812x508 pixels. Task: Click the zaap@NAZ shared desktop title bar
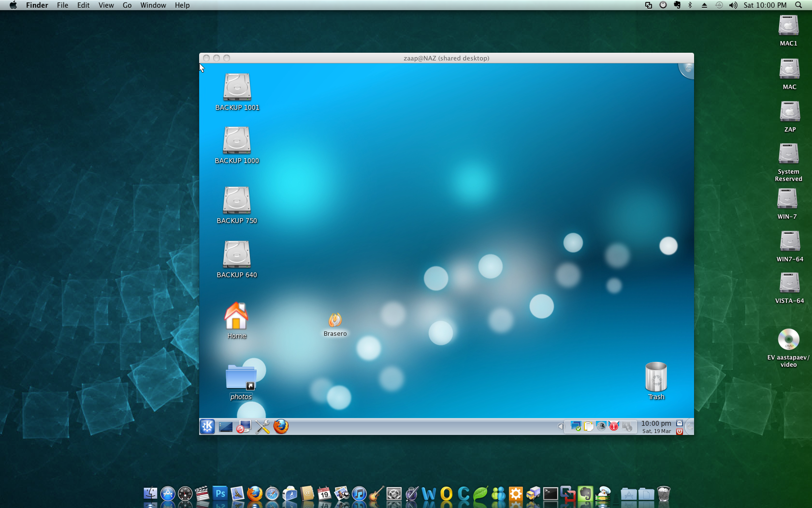[446, 58]
